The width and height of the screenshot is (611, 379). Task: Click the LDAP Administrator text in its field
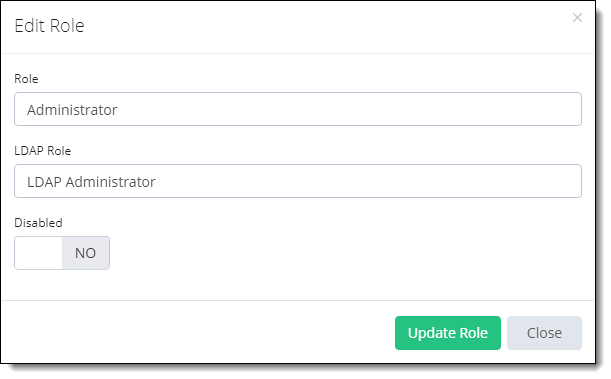point(91,182)
